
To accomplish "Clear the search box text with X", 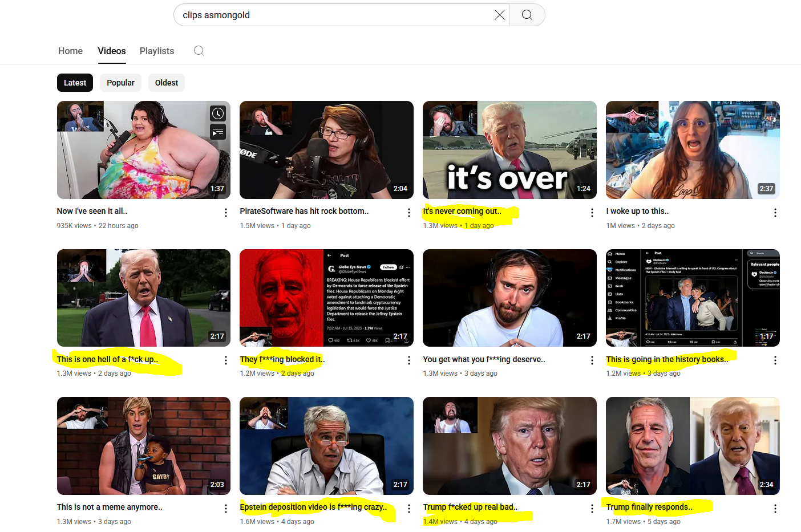I will click(500, 15).
